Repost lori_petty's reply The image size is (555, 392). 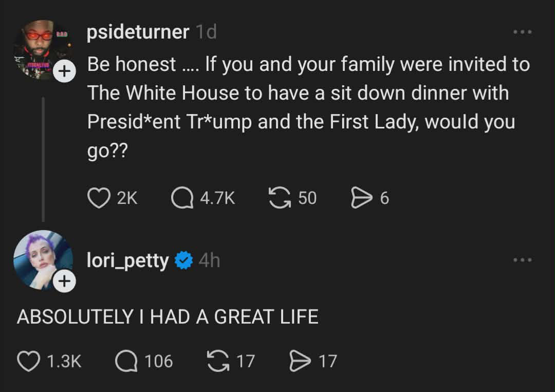pyautogui.click(x=218, y=361)
